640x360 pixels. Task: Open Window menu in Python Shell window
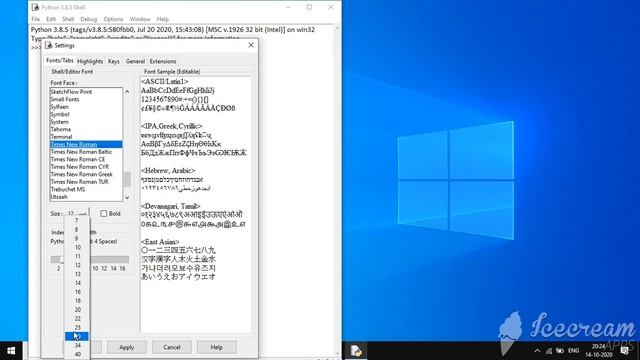coord(140,19)
